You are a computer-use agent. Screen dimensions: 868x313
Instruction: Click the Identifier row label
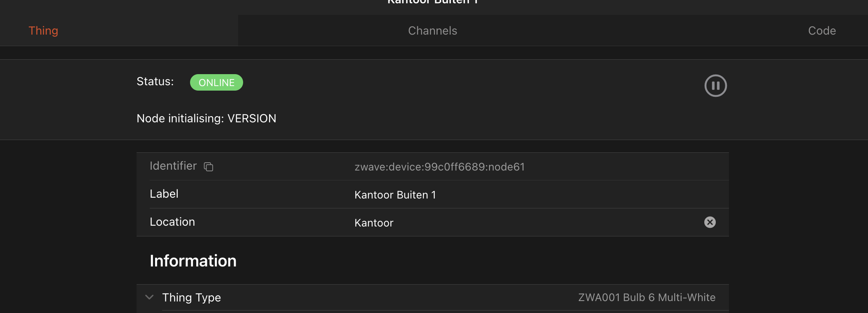pyautogui.click(x=173, y=166)
